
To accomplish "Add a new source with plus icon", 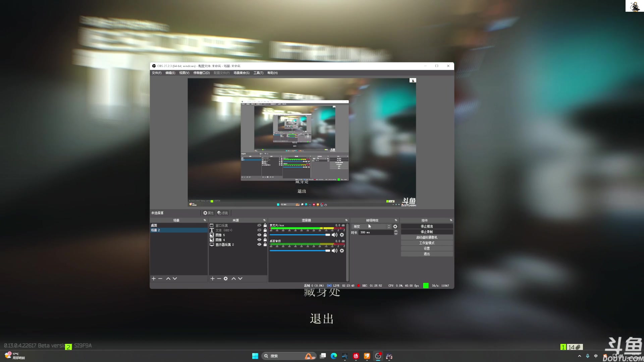I will pyautogui.click(x=212, y=279).
